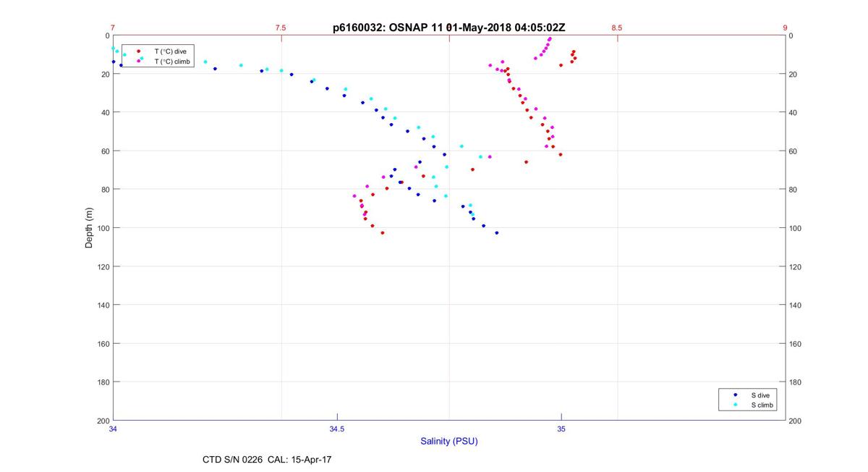Click the cyan marker beside 'S climb'
This screenshot has width=868, height=472.
735,405
